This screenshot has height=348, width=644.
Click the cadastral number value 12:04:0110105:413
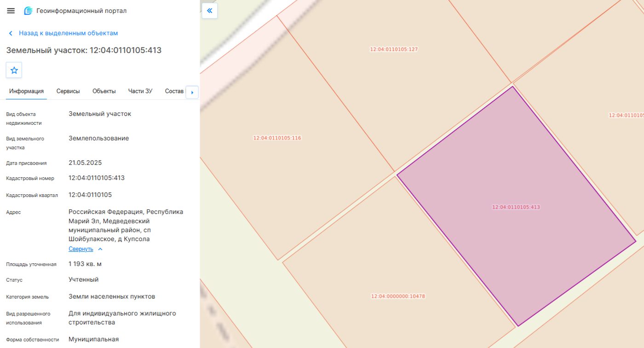click(x=97, y=178)
